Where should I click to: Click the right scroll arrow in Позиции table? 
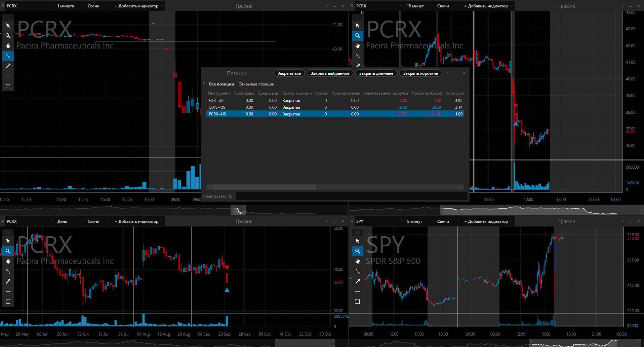pos(461,187)
